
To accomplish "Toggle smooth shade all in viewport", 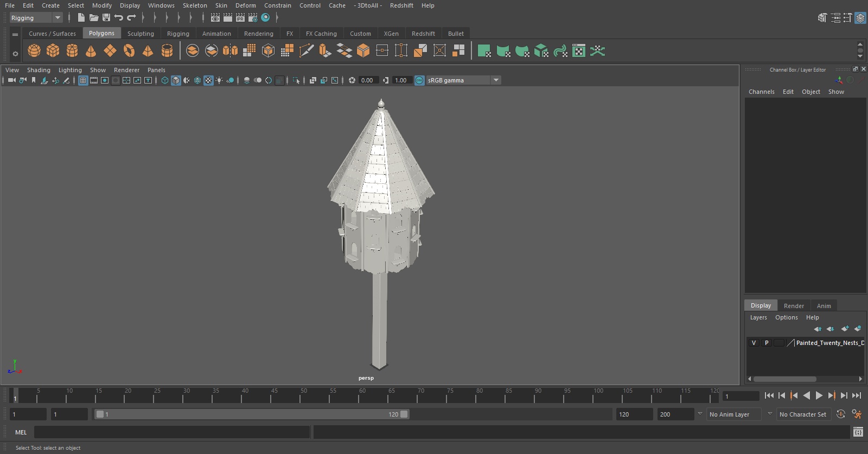I will point(176,80).
